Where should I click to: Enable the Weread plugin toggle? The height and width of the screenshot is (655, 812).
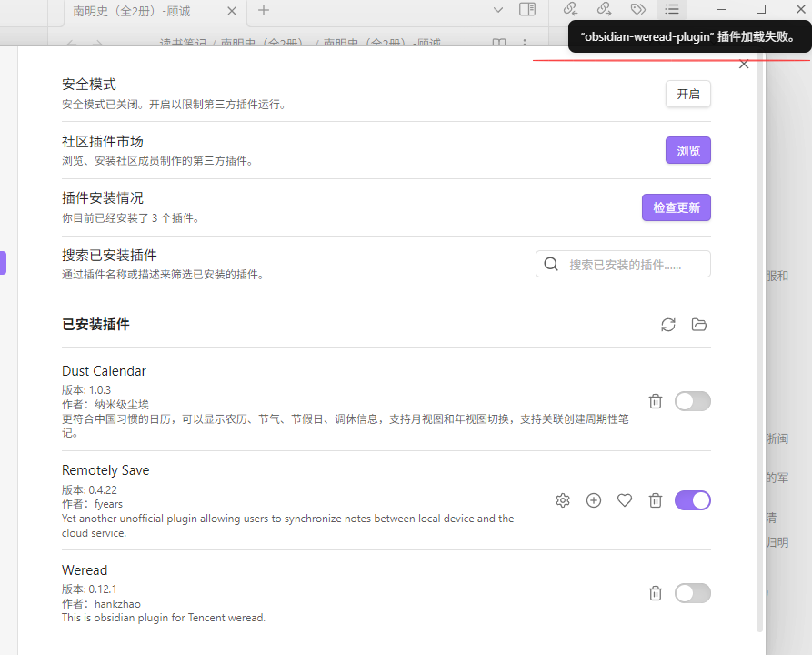tap(692, 593)
